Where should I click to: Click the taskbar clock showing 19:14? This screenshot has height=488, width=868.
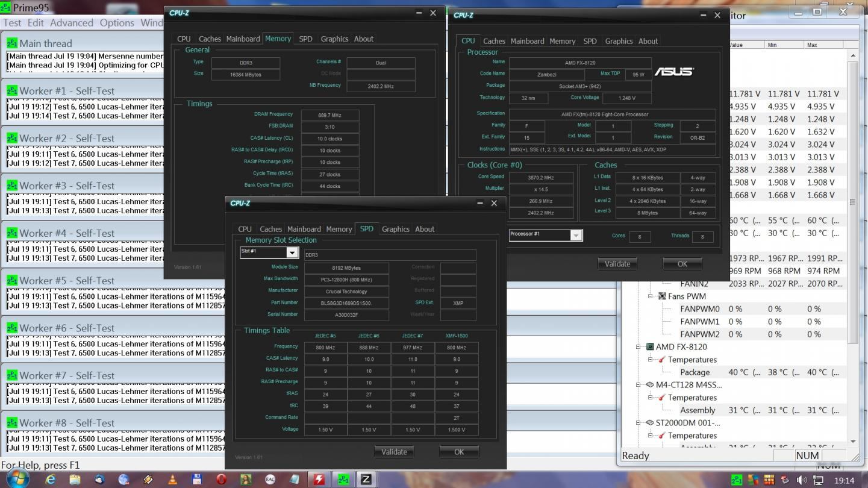tap(845, 480)
